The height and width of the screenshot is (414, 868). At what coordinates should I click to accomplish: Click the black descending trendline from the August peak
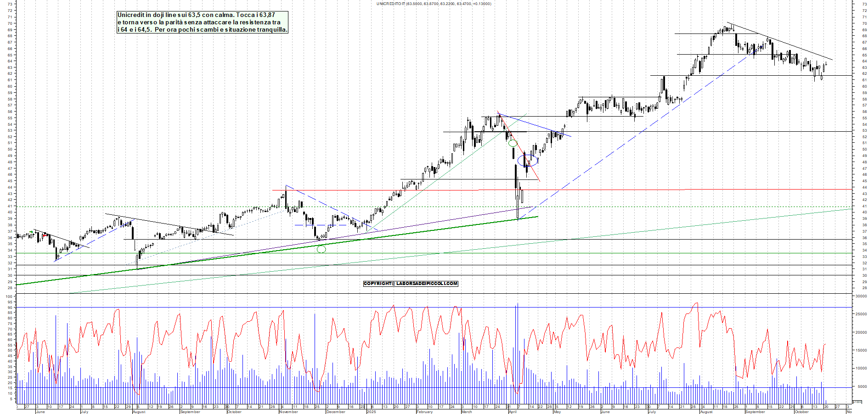tap(781, 42)
